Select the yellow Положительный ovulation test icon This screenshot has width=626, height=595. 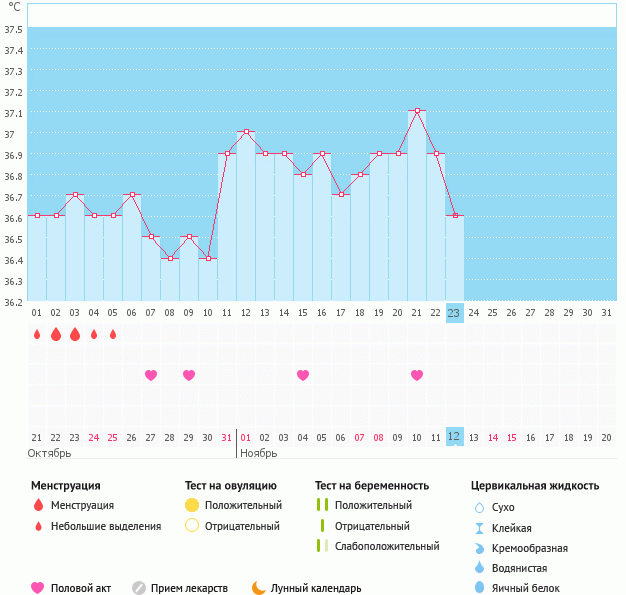(192, 505)
